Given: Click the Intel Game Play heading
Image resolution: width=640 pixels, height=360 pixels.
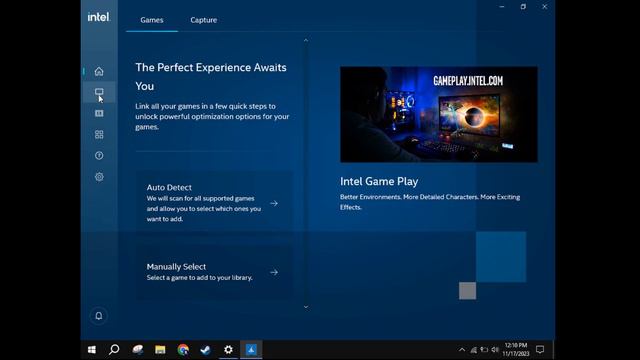Looking at the screenshot, I should tap(379, 181).
